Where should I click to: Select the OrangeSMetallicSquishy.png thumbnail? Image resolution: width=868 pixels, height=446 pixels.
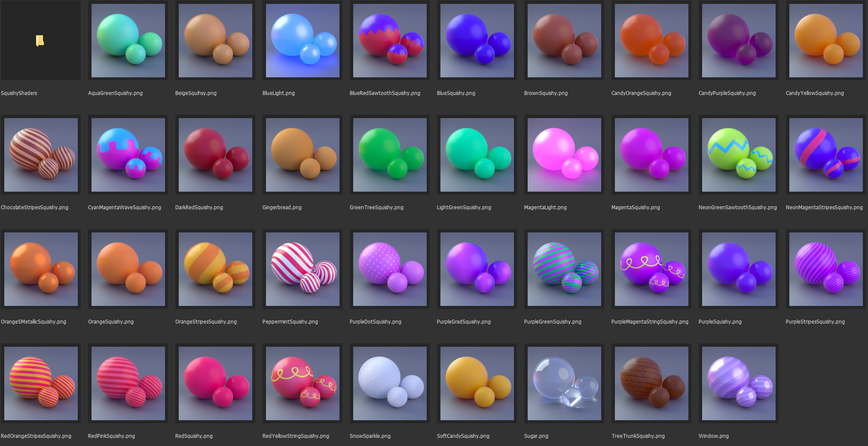[x=41, y=269]
